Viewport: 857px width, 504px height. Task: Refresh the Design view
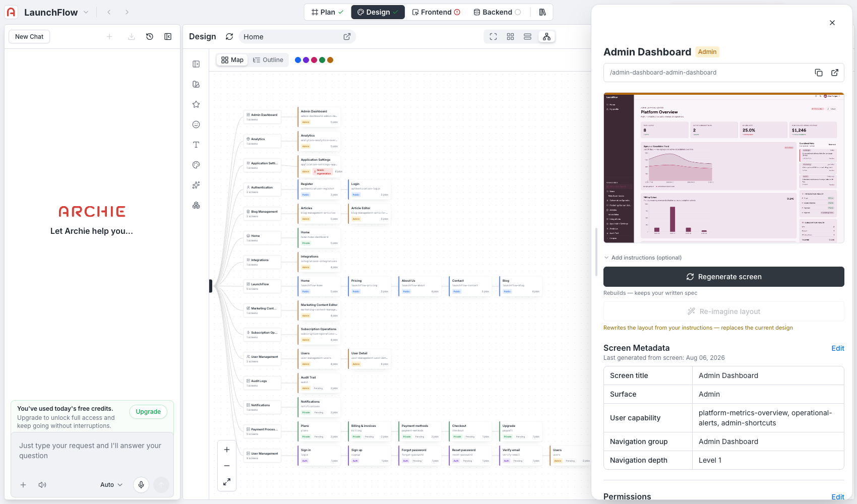click(x=229, y=37)
